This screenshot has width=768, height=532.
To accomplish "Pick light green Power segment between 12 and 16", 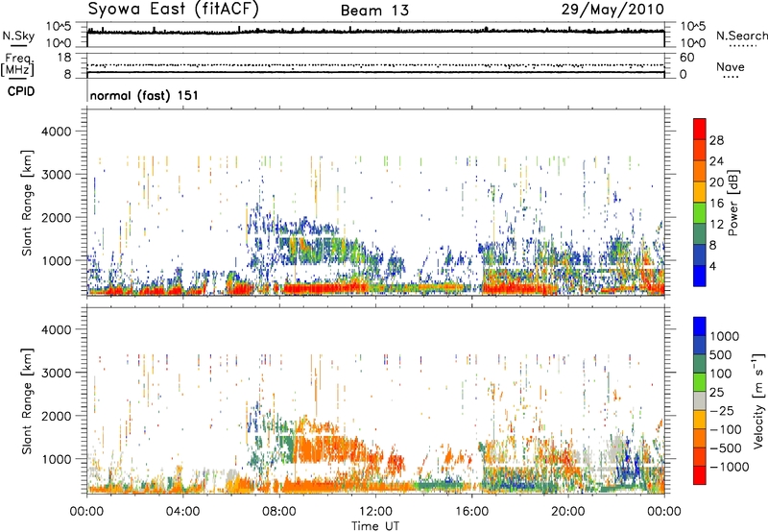I will (x=700, y=213).
